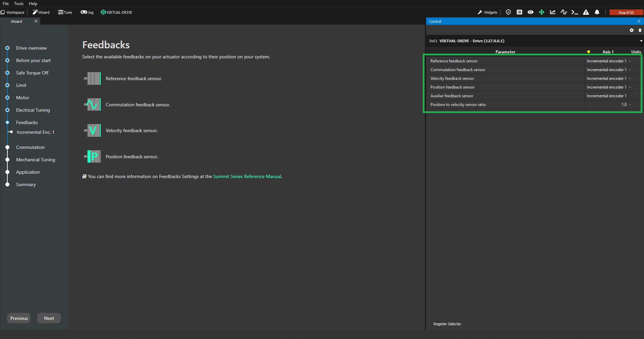The width and height of the screenshot is (644, 339).
Task: Show warnings via the triangle alert icon
Action: (586, 12)
